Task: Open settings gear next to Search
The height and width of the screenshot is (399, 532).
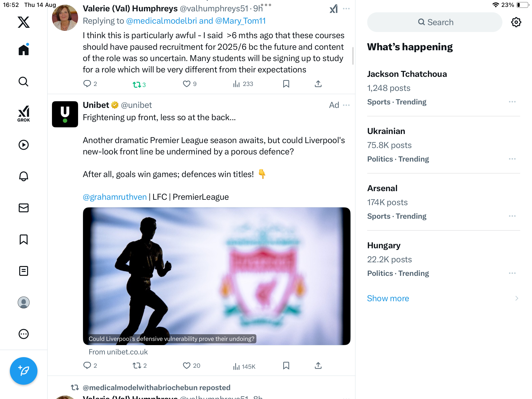Action: pos(516,22)
